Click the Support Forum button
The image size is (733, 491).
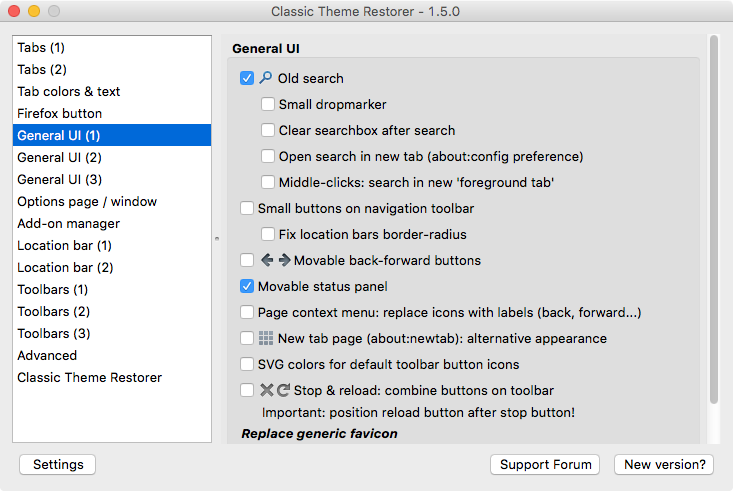click(x=545, y=464)
